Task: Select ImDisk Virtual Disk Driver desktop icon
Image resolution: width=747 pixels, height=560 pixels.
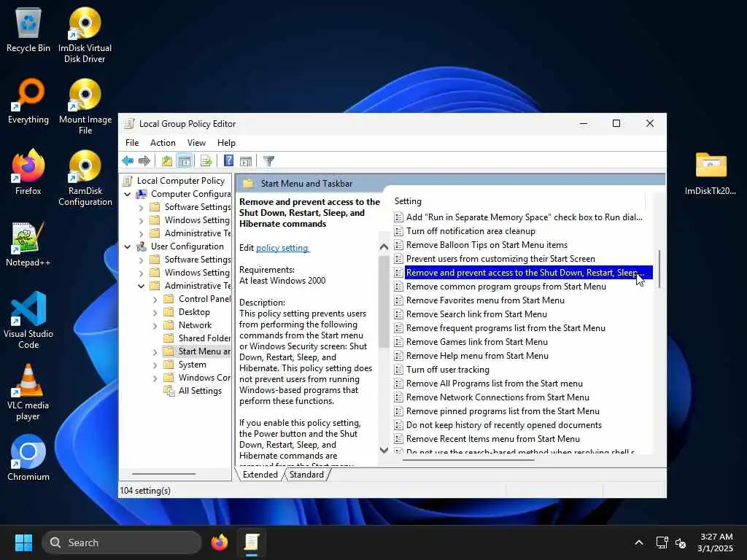Action: (85, 35)
